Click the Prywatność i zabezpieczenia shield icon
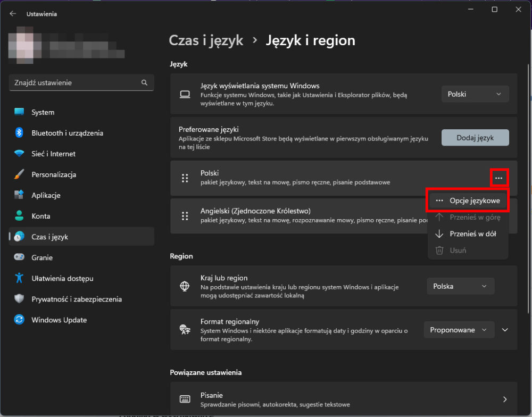 [x=19, y=298]
